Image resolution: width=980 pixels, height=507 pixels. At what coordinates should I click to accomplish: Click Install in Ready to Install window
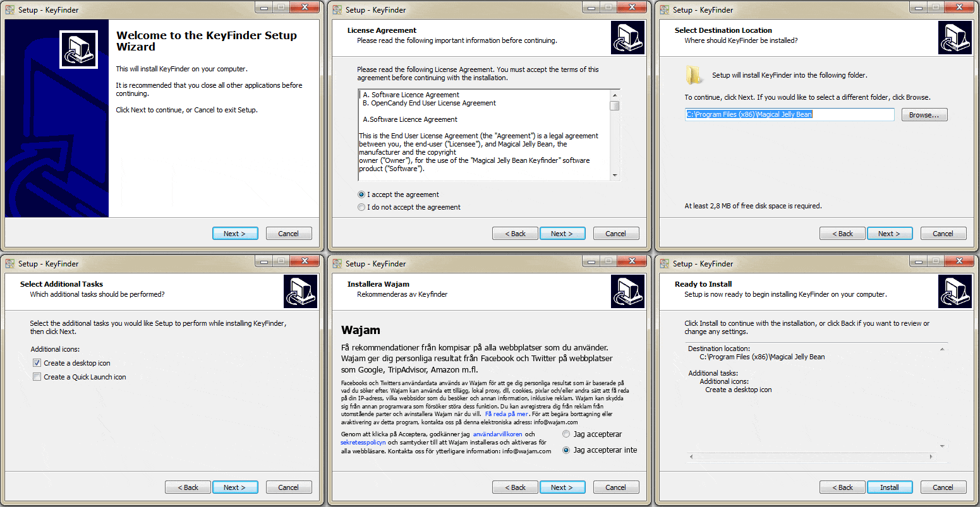[x=890, y=487]
